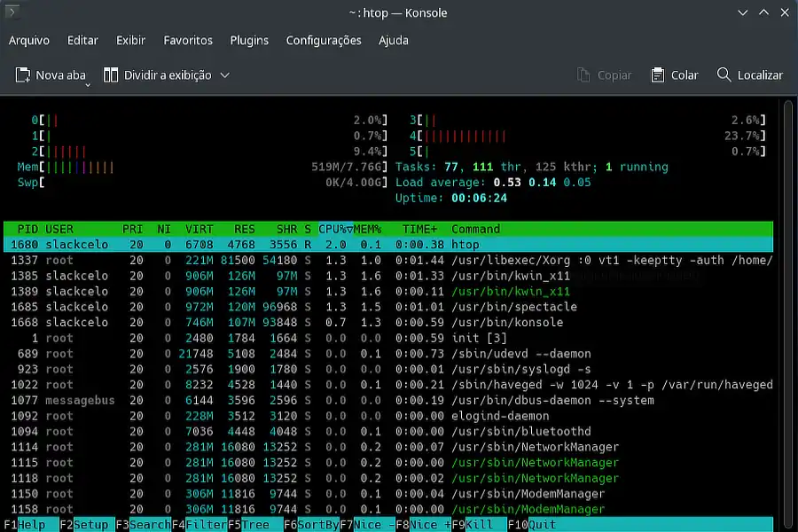Sort by the PID column header
The height and width of the screenshot is (532, 798).
point(27,229)
